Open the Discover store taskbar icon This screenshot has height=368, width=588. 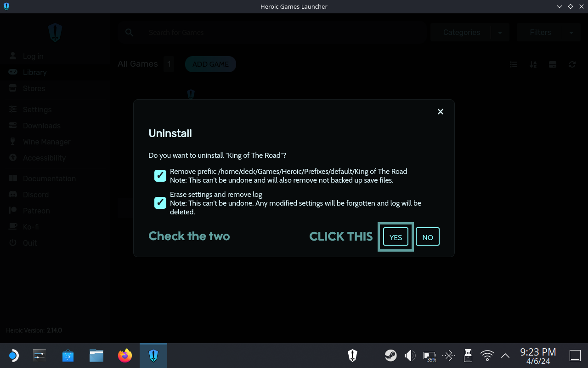click(x=68, y=356)
